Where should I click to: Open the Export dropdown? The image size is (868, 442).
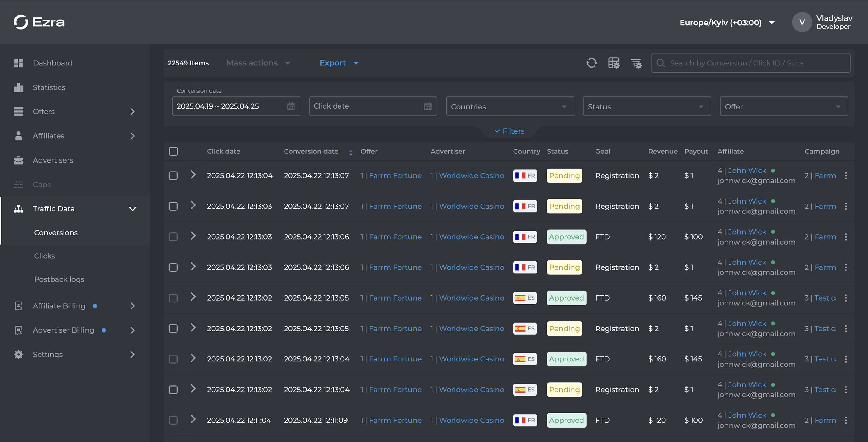pyautogui.click(x=339, y=63)
